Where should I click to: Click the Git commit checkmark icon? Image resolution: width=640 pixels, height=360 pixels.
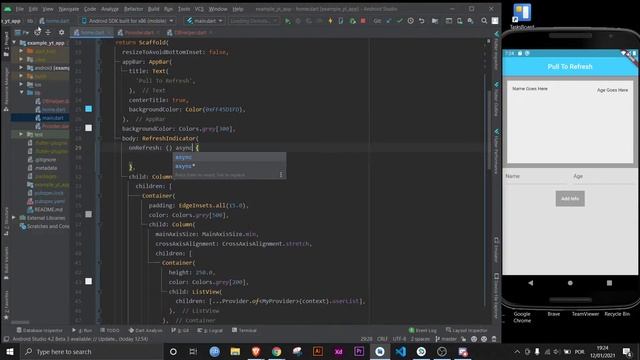[400, 21]
